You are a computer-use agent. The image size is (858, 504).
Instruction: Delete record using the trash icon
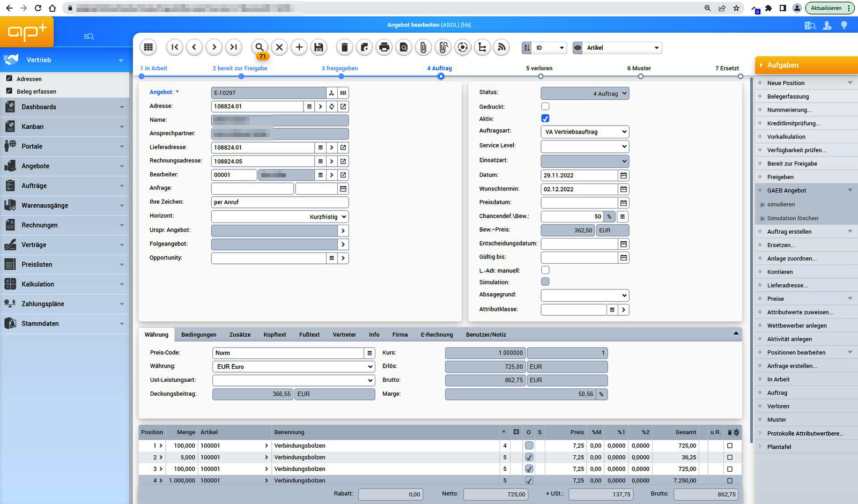coord(344,47)
